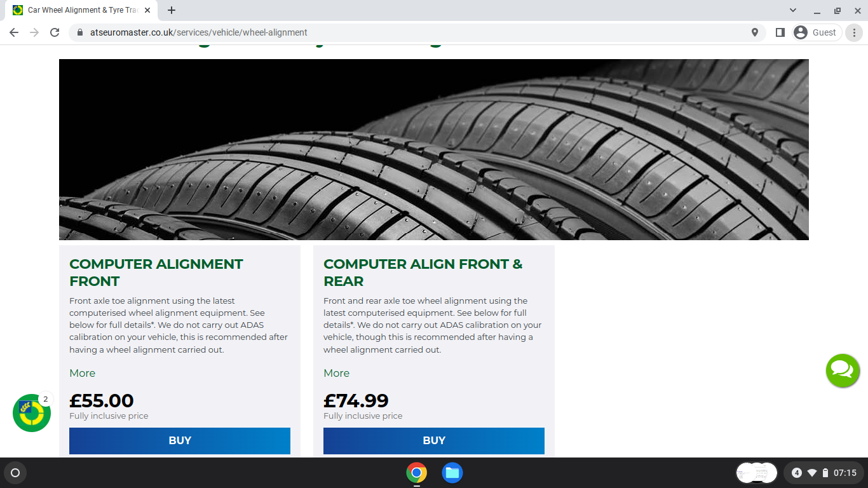
Task: Go back using the browser arrow
Action: point(14,32)
